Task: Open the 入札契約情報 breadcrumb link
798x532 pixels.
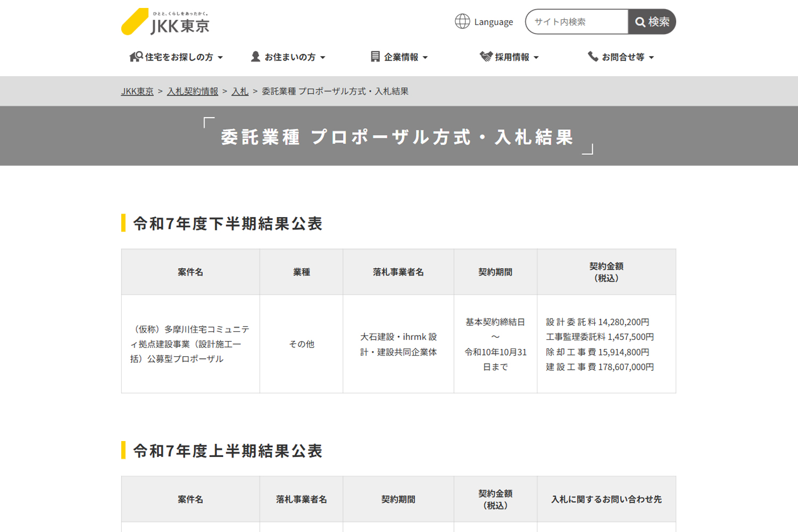Action: pyautogui.click(x=193, y=91)
